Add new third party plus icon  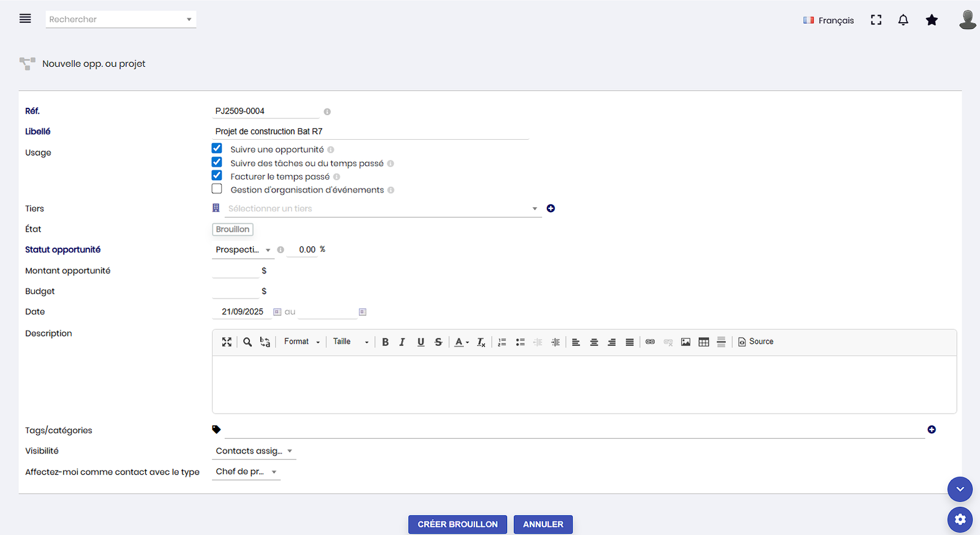click(x=551, y=208)
